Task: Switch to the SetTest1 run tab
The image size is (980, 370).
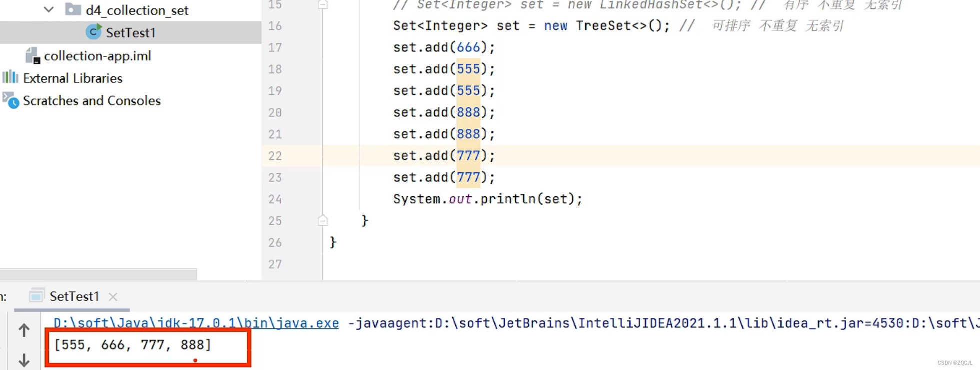Action: point(74,297)
